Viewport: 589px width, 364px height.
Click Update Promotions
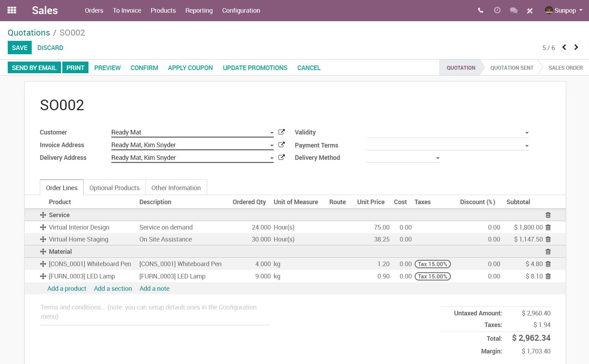(x=255, y=68)
